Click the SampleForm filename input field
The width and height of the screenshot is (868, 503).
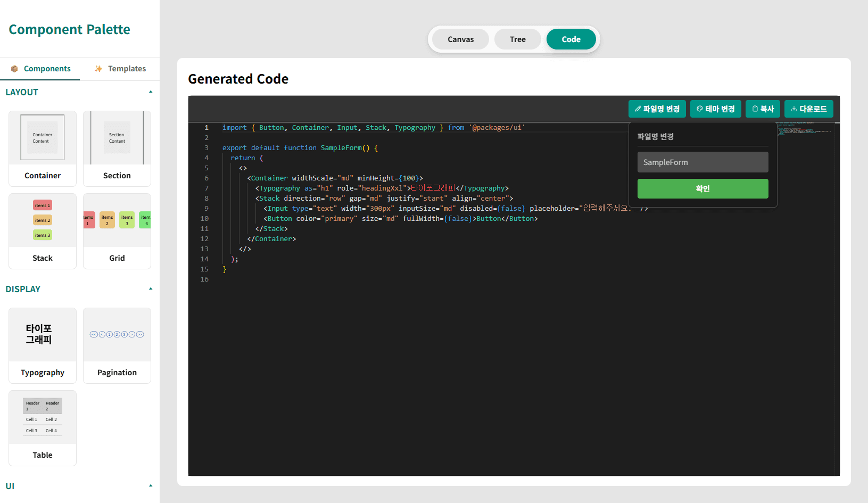[x=702, y=162]
